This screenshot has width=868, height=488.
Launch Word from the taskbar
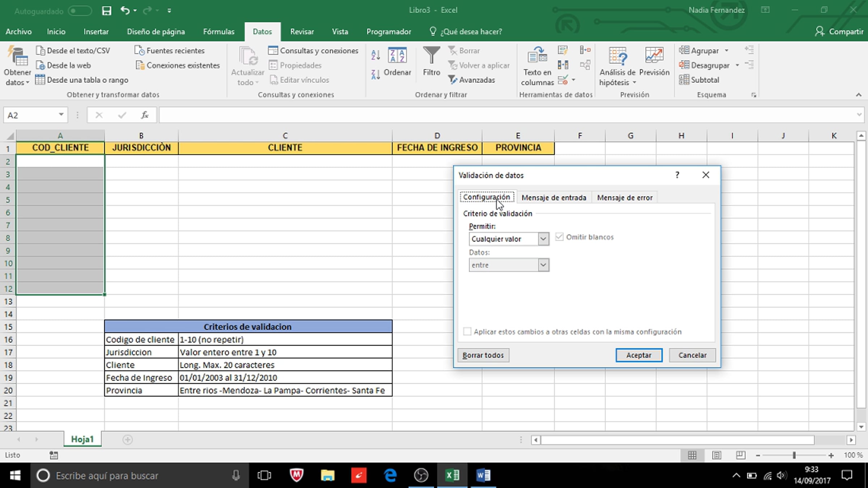point(483,475)
